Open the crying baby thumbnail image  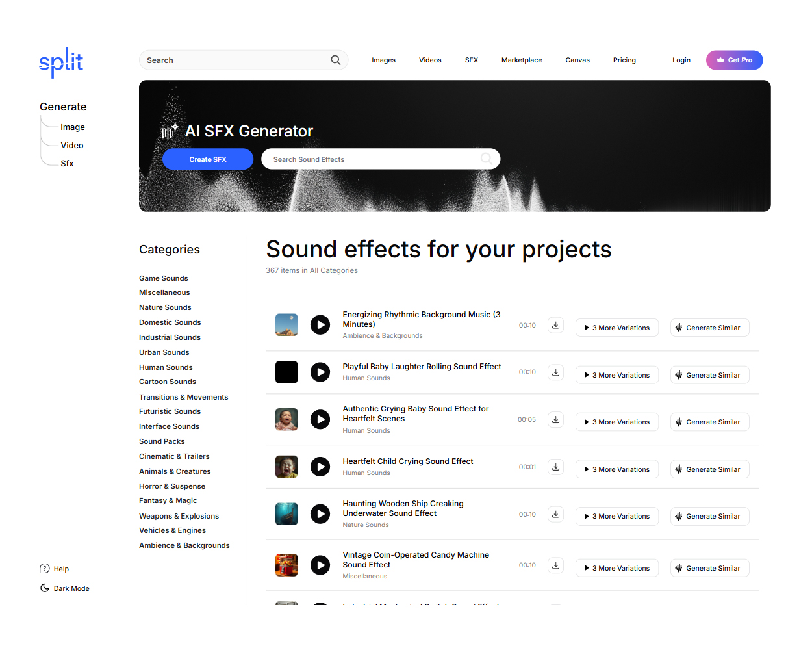tap(286, 419)
